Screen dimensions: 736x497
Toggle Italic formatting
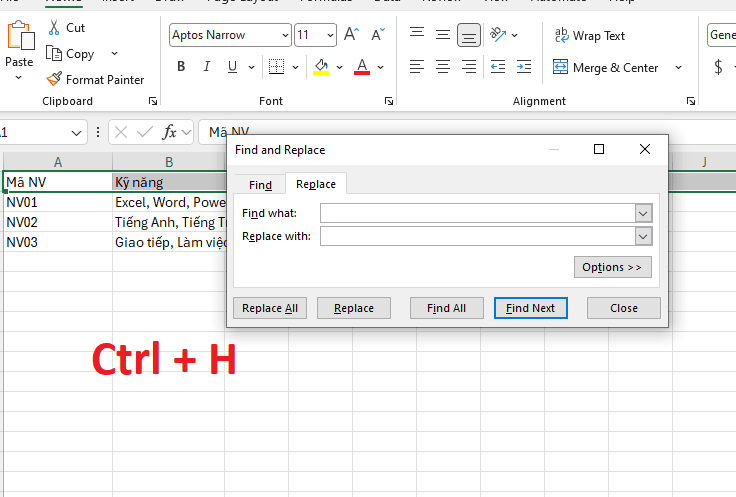[207, 67]
